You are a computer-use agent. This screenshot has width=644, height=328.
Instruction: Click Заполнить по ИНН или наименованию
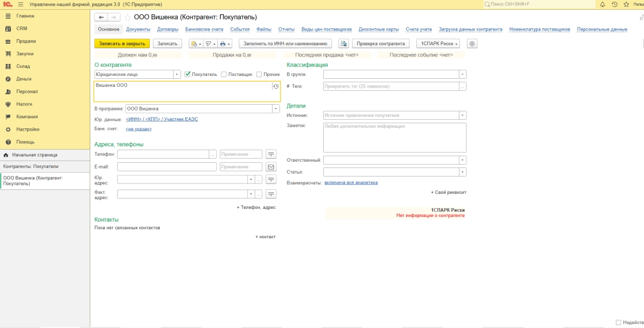click(x=285, y=44)
